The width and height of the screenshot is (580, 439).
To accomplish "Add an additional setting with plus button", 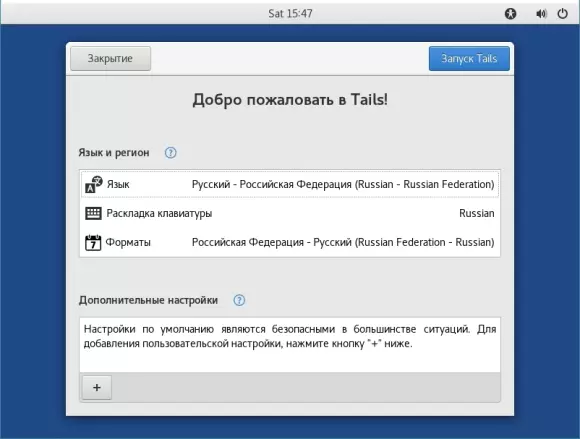I will [97, 388].
